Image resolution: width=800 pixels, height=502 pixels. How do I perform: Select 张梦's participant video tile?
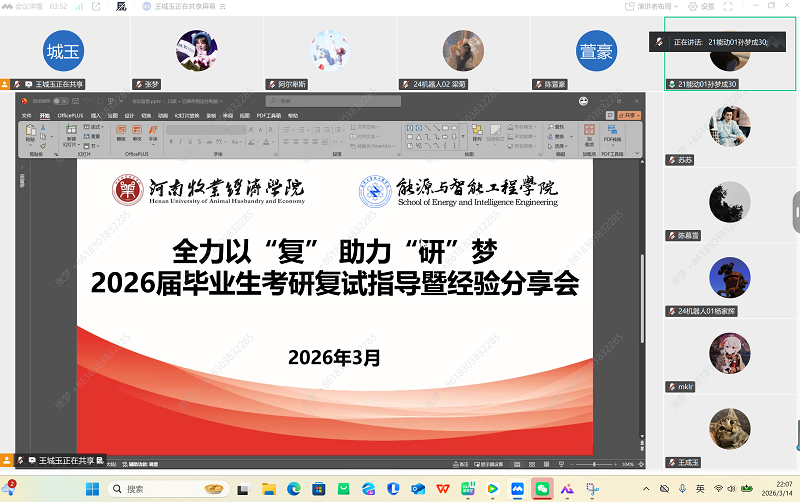point(196,47)
